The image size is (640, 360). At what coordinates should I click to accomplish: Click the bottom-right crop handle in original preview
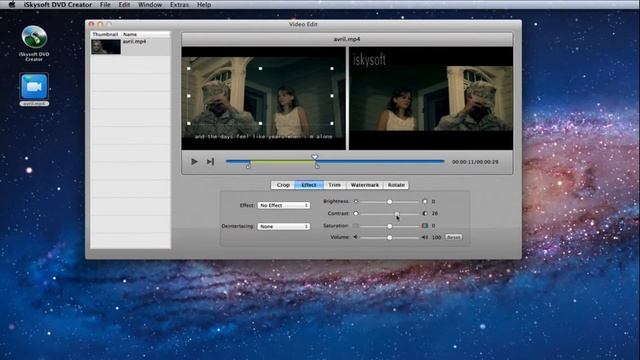click(x=332, y=123)
